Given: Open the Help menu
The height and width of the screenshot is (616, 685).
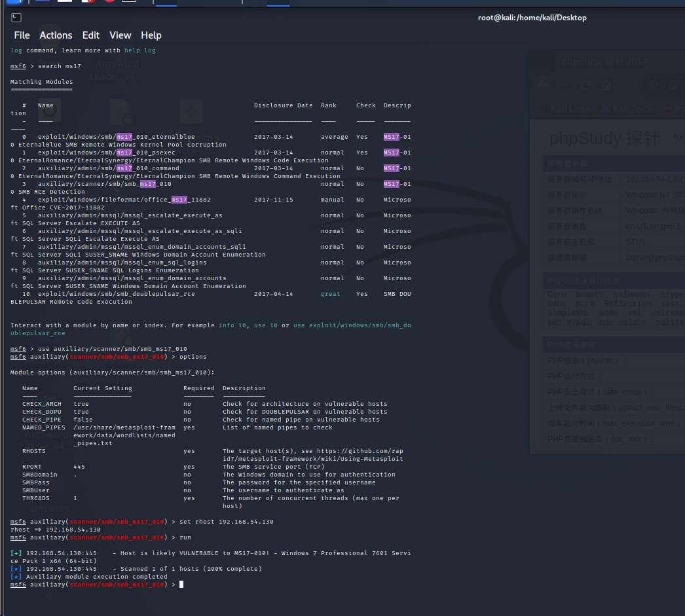Looking at the screenshot, I should coord(151,35).
